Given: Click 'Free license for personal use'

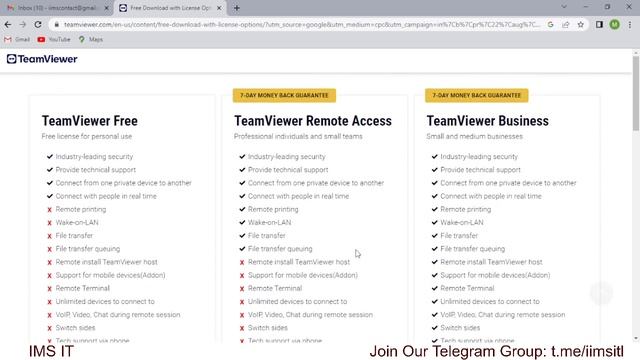Looking at the screenshot, I should (x=87, y=136).
